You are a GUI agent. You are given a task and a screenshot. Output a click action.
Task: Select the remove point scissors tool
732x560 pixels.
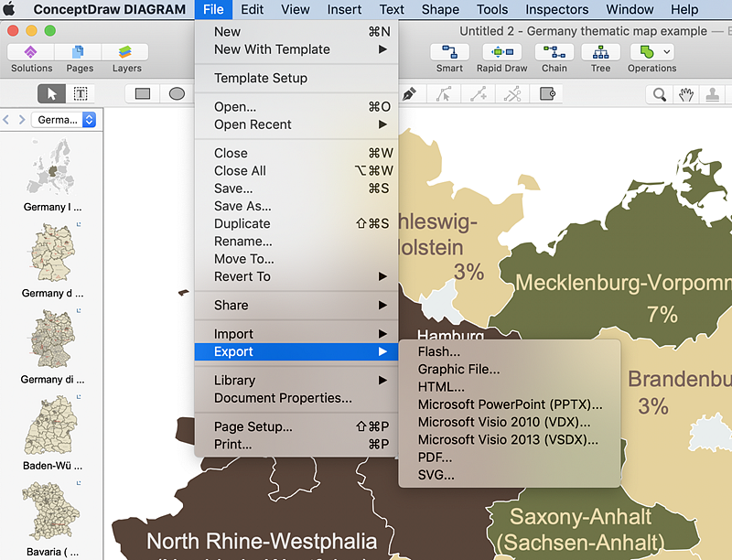click(512, 94)
